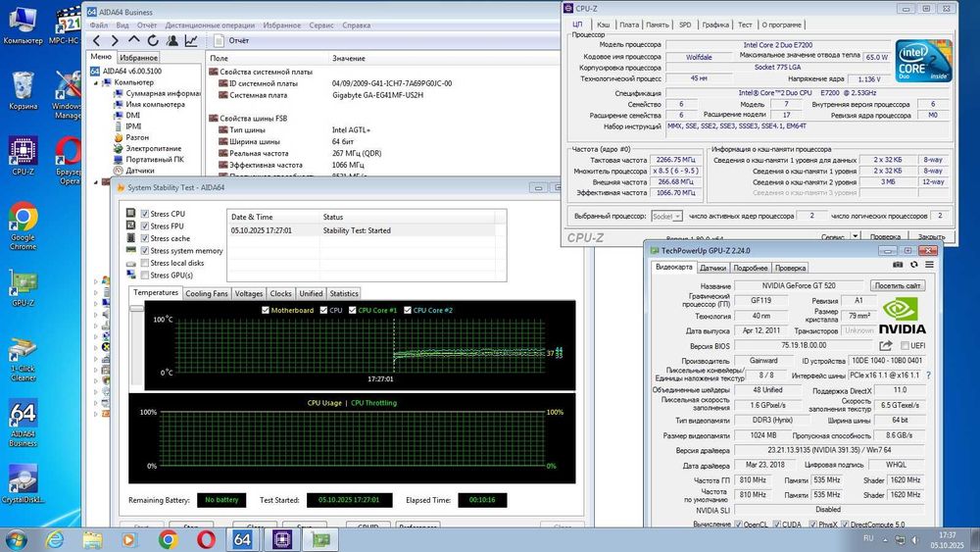Toggle the UEFI checkbox in GPU-Z
Image resolution: width=980 pixels, height=552 pixels.
click(905, 346)
